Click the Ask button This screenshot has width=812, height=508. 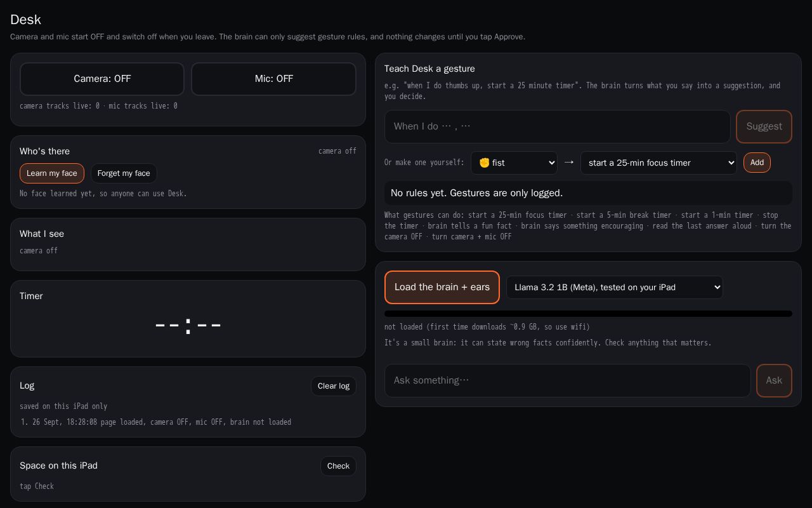(774, 380)
